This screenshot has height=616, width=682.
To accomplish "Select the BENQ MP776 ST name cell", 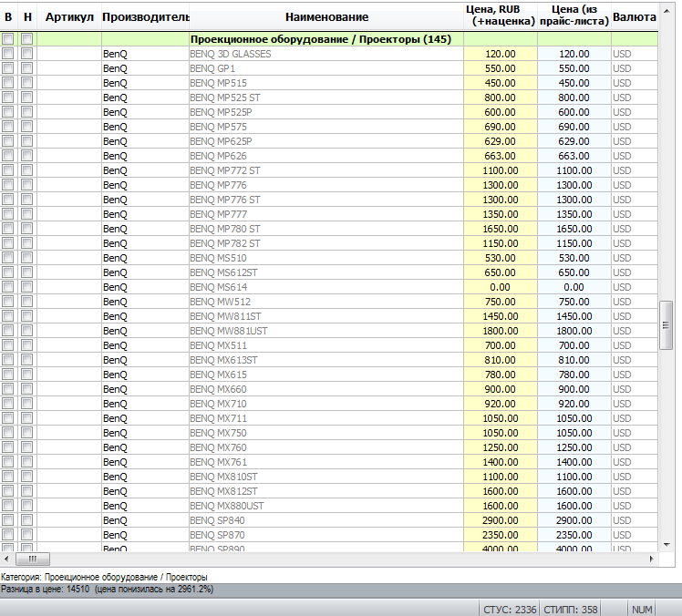I will tap(326, 200).
